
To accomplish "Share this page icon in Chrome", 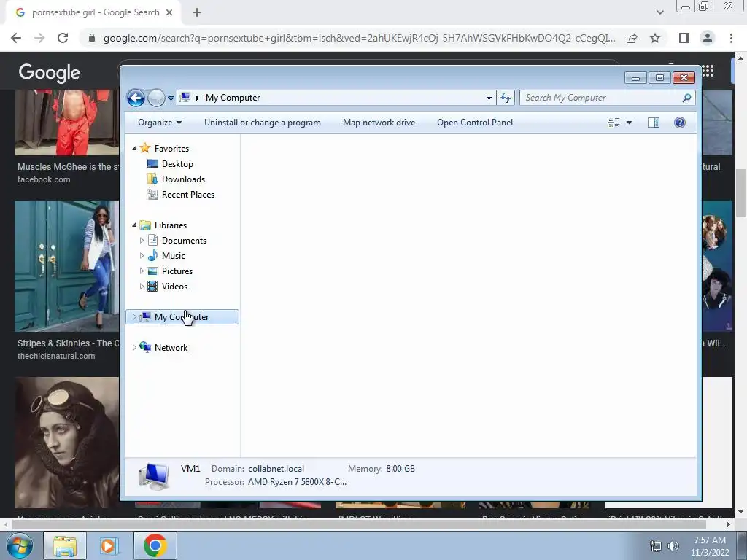I will (x=632, y=38).
